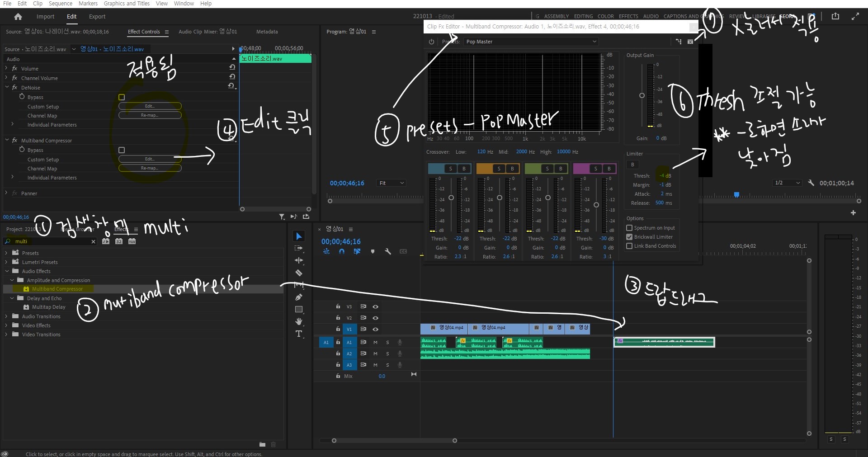Toggle lock on track A3

point(338,365)
